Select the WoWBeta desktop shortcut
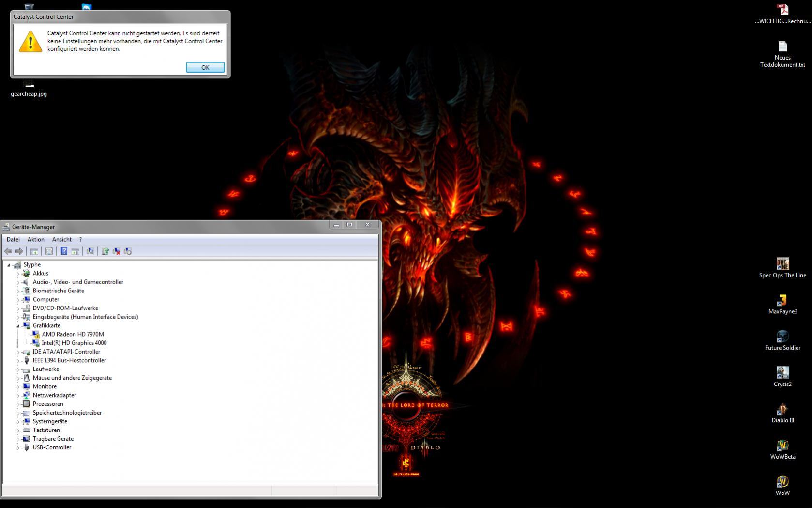The height and width of the screenshot is (508, 812). click(782, 449)
